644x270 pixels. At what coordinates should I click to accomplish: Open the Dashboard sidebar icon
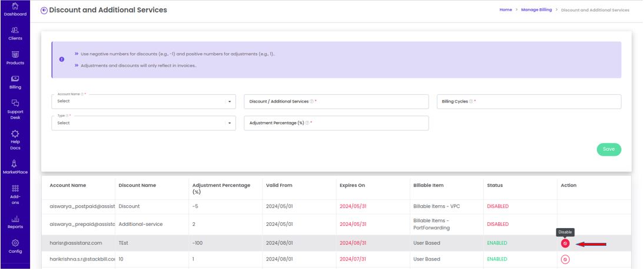click(x=15, y=6)
